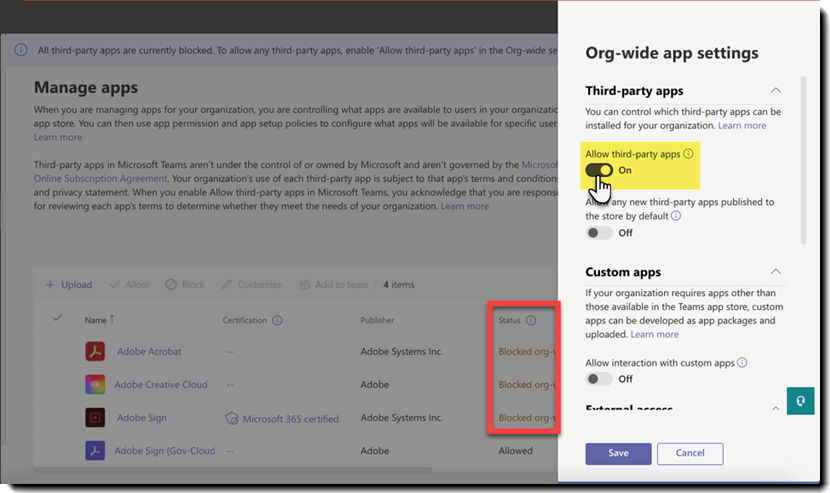Viewport: 830px width, 493px height.
Task: Open the teal help headset widget
Action: (800, 401)
